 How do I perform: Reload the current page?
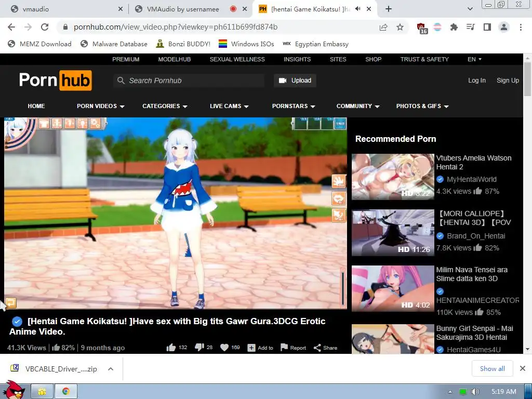click(45, 27)
